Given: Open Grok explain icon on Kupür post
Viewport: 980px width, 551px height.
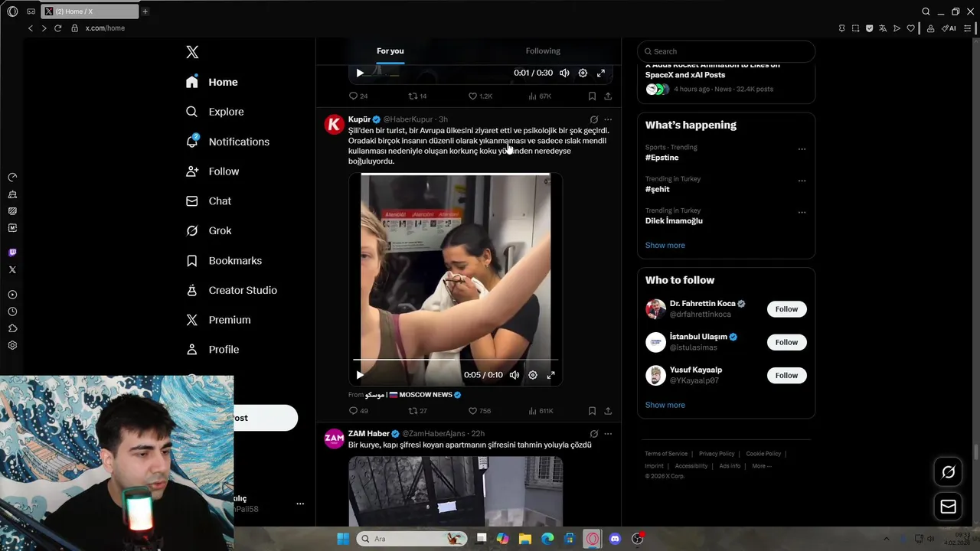Looking at the screenshot, I should 593,119.
